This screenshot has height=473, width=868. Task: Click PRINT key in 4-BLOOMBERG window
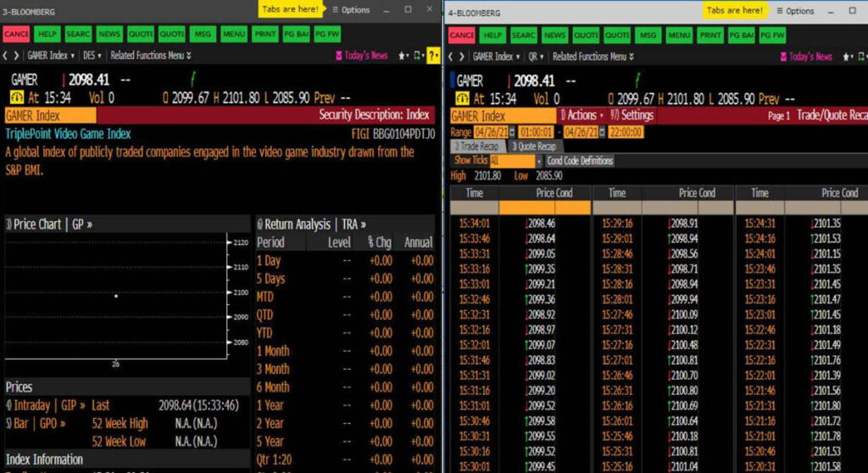[x=710, y=36]
